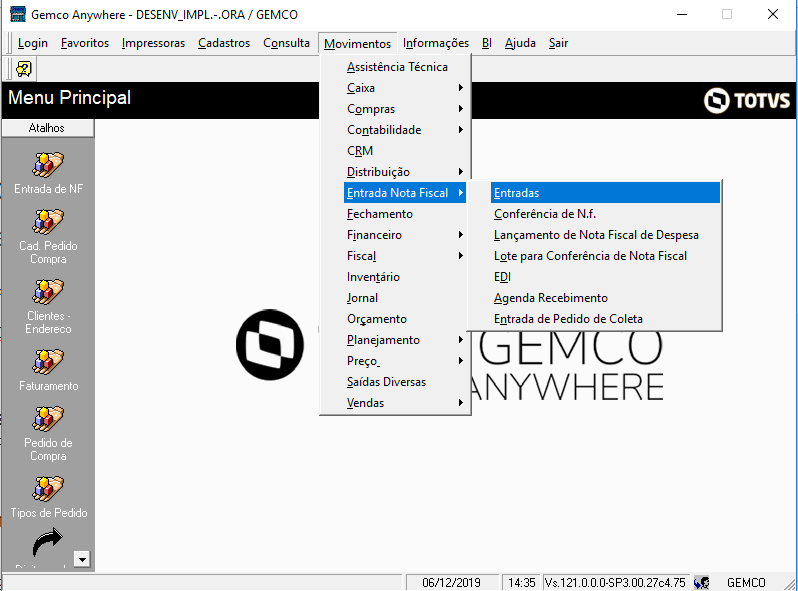Select Orçamento menu entry
Viewport: 798px width, 591px height.
click(x=405, y=319)
